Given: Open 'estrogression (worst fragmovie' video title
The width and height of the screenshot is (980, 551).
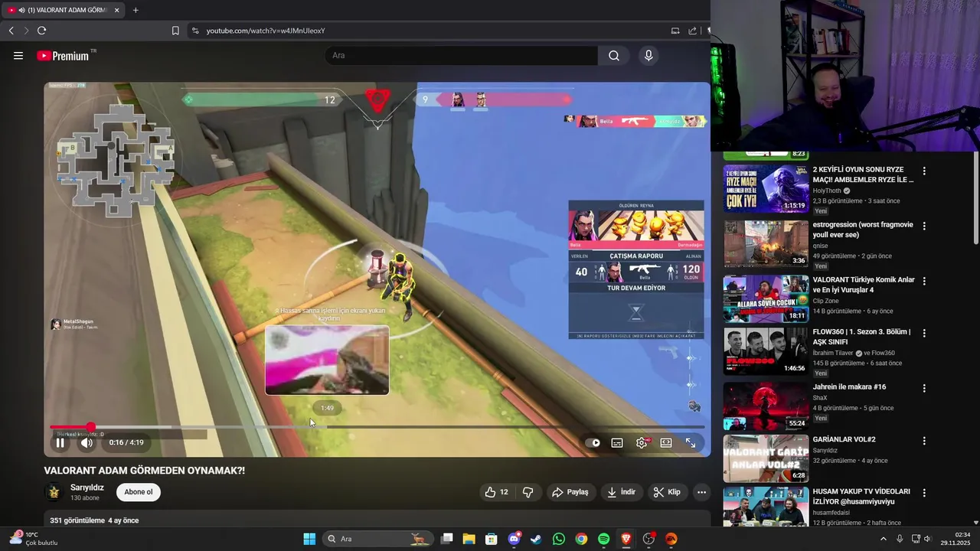Looking at the screenshot, I should coord(863,230).
